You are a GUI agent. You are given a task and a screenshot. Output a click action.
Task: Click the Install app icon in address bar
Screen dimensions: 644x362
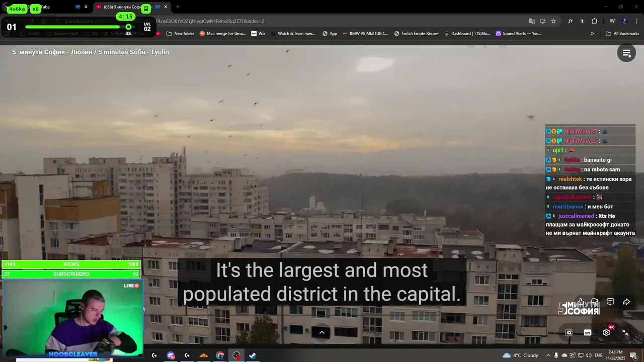pyautogui.click(x=542, y=21)
